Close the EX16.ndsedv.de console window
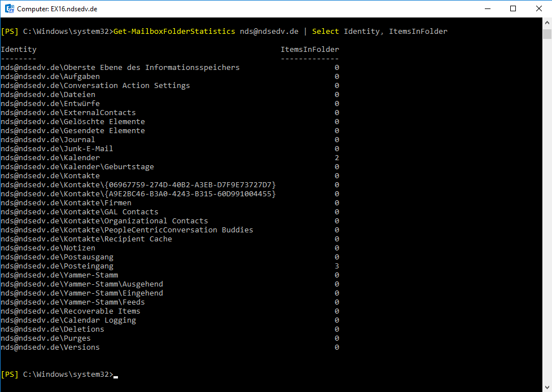This screenshot has width=552, height=392. click(x=538, y=8)
